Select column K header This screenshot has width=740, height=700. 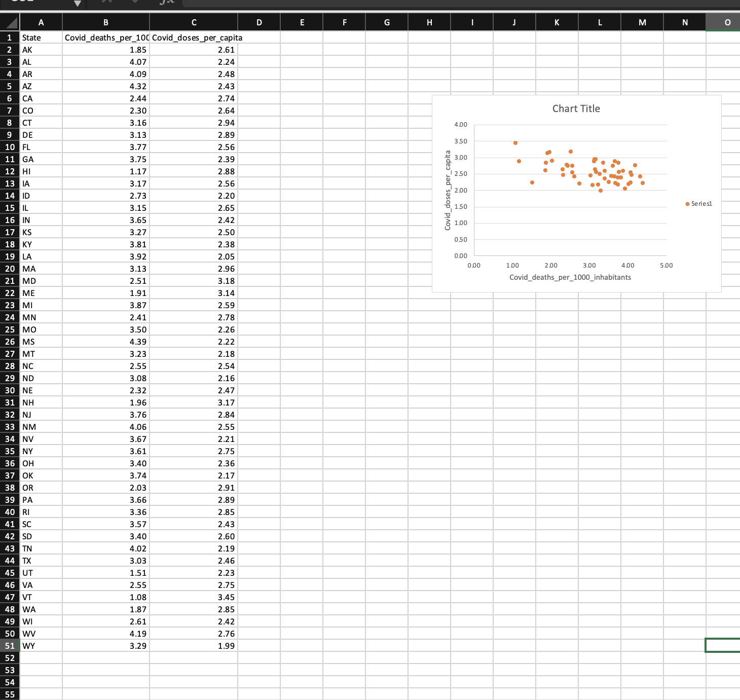tap(557, 22)
